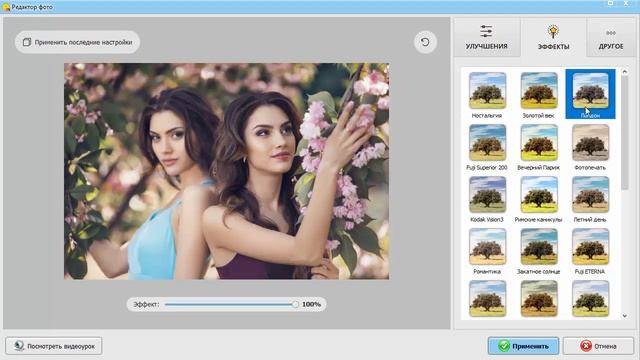Click the effects list scroll-down arrow
Image resolution: width=640 pixels, height=360 pixels.
click(624, 316)
